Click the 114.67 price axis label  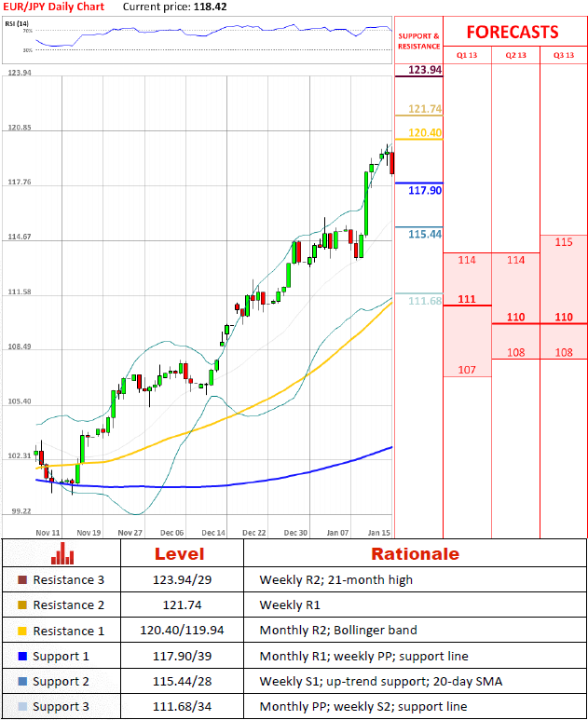point(20,237)
